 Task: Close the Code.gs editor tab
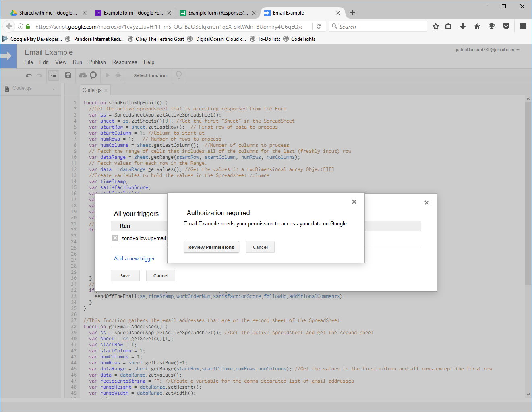click(x=106, y=90)
